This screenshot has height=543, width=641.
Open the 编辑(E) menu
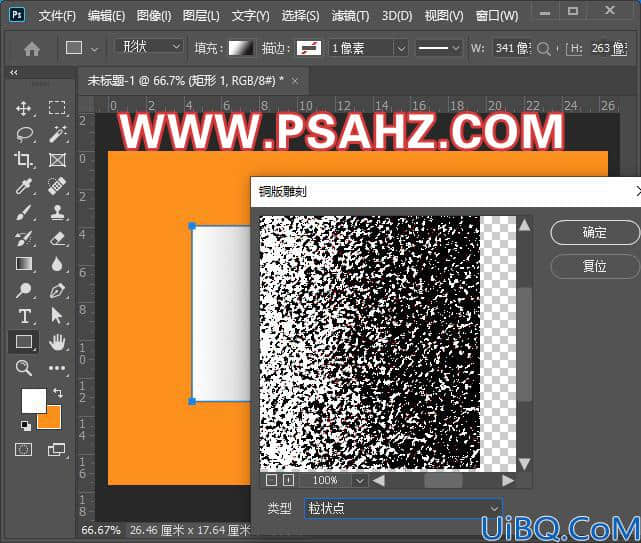click(x=106, y=16)
